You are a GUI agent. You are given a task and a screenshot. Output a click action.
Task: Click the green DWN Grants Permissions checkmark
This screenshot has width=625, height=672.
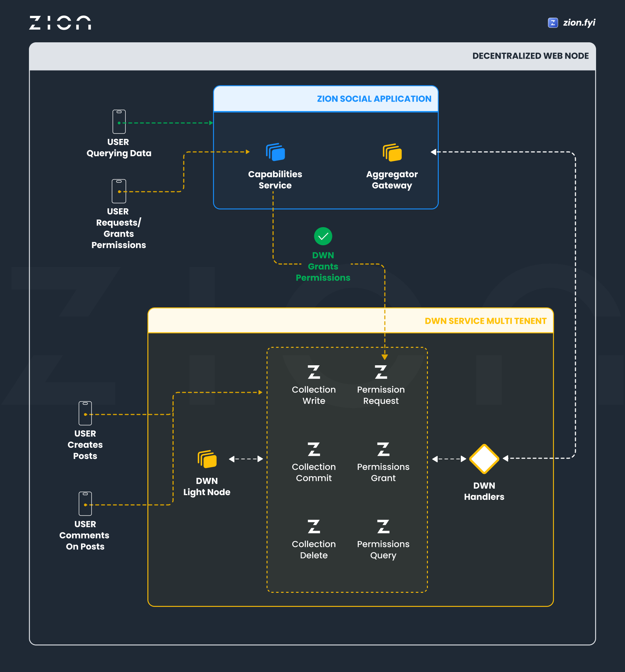tap(323, 236)
